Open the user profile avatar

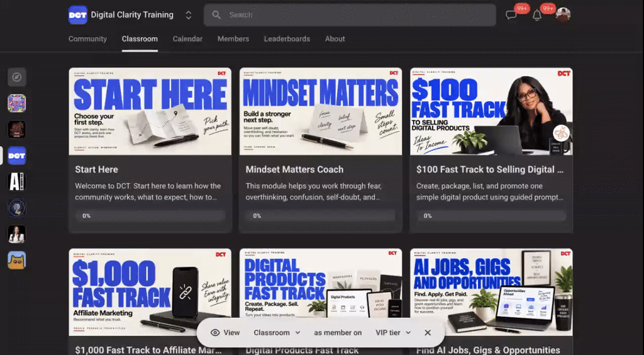pos(563,15)
